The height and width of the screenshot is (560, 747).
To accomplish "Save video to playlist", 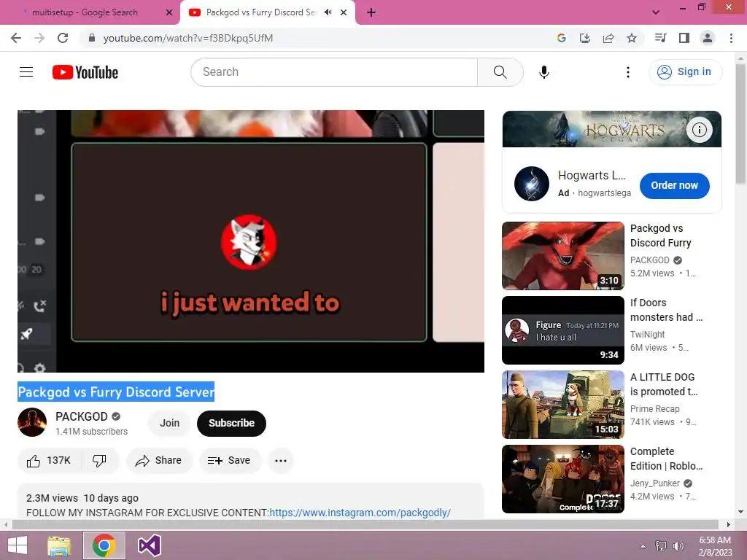I will pos(230,461).
